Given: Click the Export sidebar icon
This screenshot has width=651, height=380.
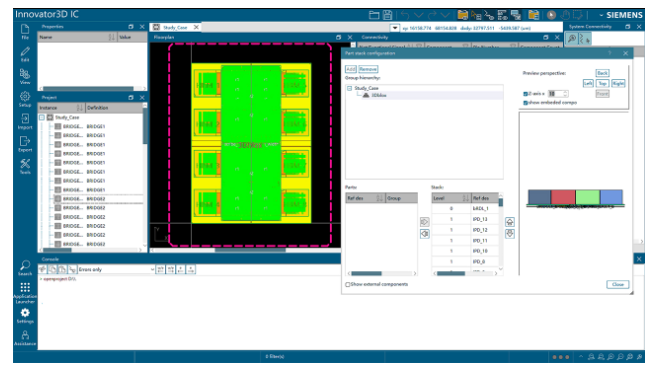Looking at the screenshot, I should [x=25, y=144].
